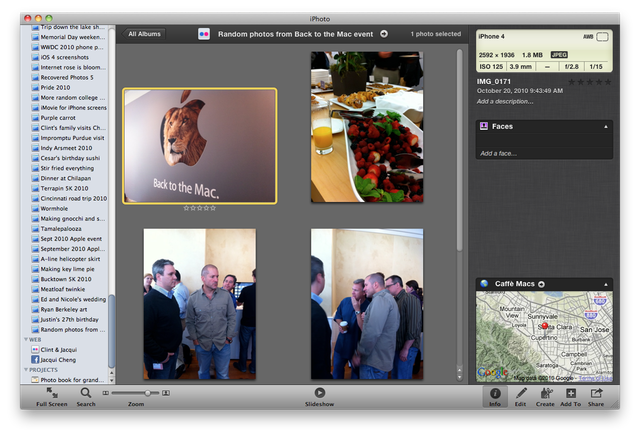Select photo of group holding coffee cup
This screenshot has width=640, height=437.
[x=367, y=304]
